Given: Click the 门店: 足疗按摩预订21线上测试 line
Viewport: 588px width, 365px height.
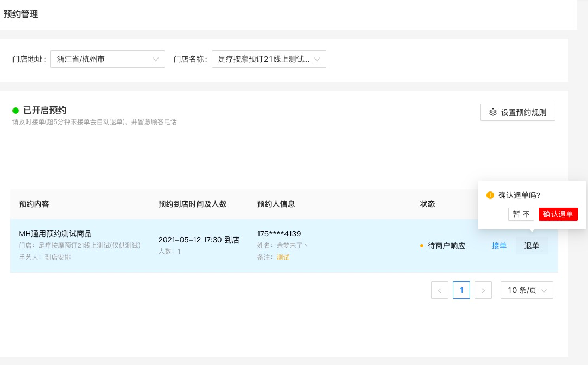Looking at the screenshot, I should (79, 246).
